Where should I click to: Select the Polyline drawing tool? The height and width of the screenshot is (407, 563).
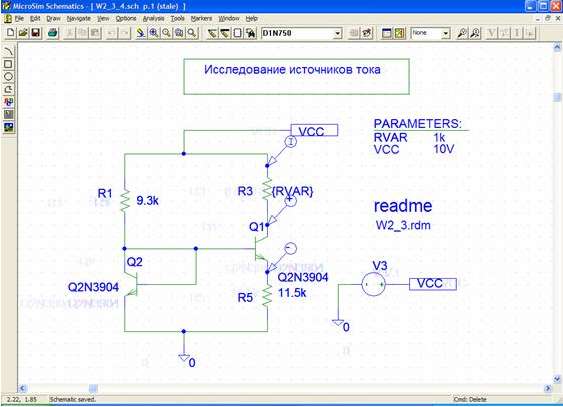(x=8, y=89)
